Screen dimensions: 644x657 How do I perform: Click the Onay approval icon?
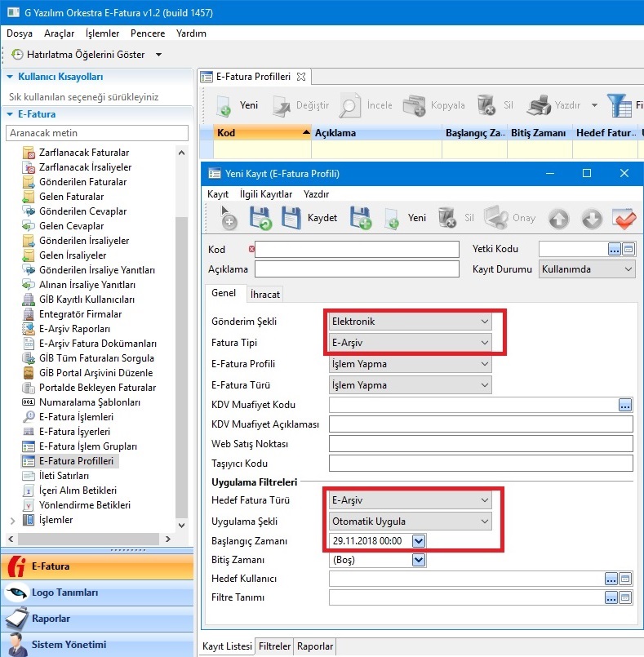pos(495,218)
